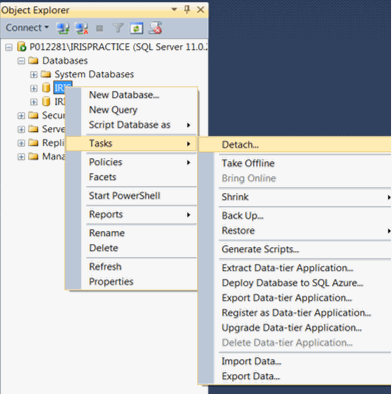Toggle the Object Explorer pin auto-hide icon
Screen dimensions: 392x394
tap(187, 9)
